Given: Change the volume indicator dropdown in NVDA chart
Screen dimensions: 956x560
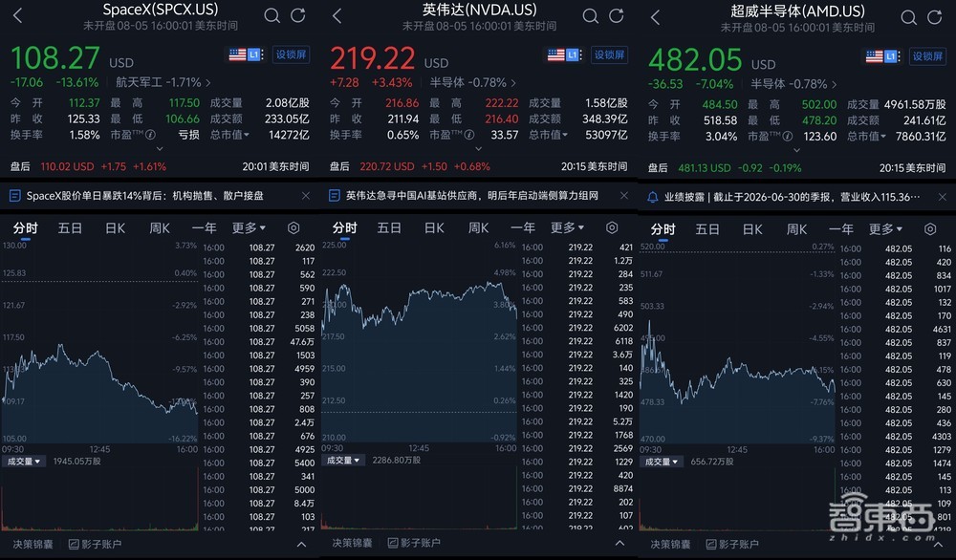Looking at the screenshot, I should (342, 460).
